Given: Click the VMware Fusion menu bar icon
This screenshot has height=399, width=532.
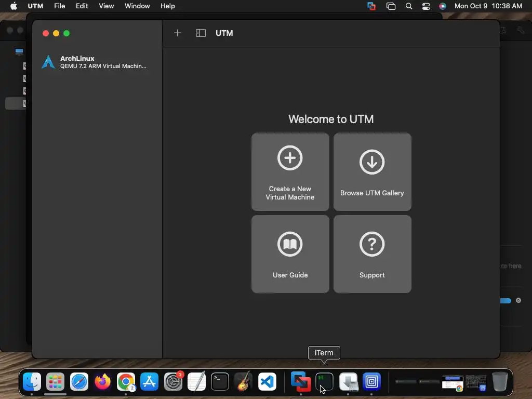Looking at the screenshot, I should pyautogui.click(x=371, y=6).
